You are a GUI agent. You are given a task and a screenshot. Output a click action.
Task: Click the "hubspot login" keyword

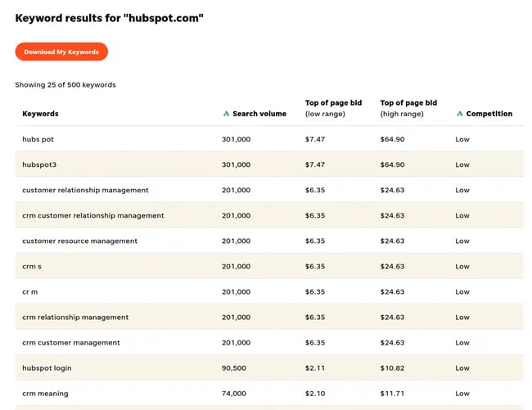[47, 367]
